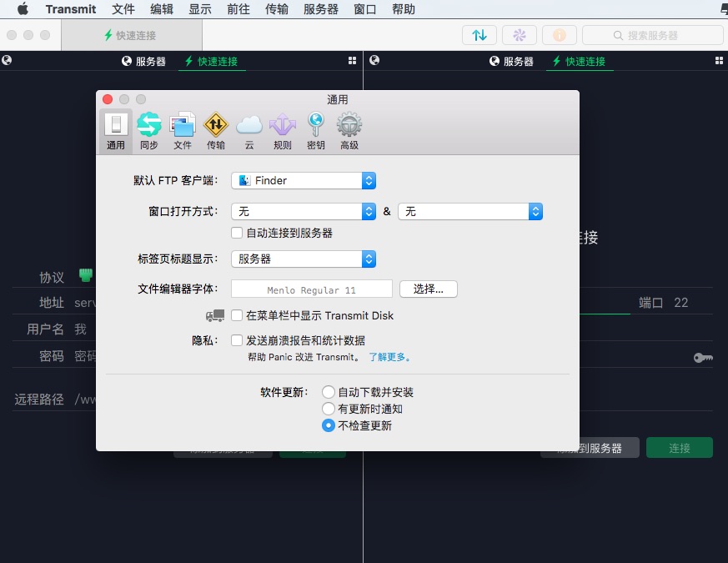Click the search servers field
The width and height of the screenshot is (728, 563).
pos(652,35)
